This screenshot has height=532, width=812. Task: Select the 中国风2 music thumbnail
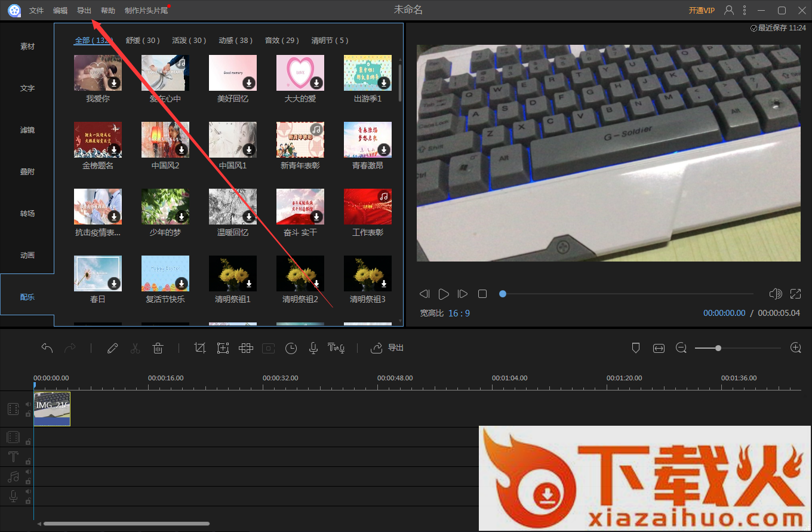[x=165, y=140]
